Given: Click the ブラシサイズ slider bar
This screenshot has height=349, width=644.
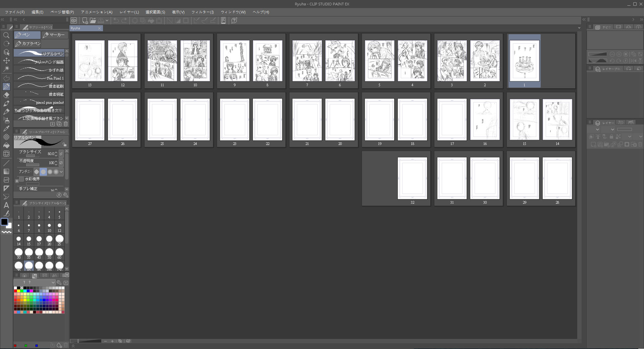Looking at the screenshot, I should coord(33,156).
